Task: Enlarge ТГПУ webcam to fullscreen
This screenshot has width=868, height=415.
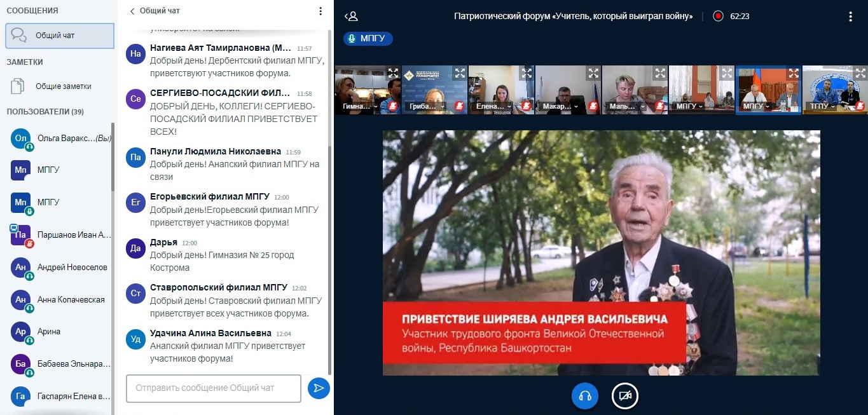Action: pyautogui.click(x=860, y=73)
